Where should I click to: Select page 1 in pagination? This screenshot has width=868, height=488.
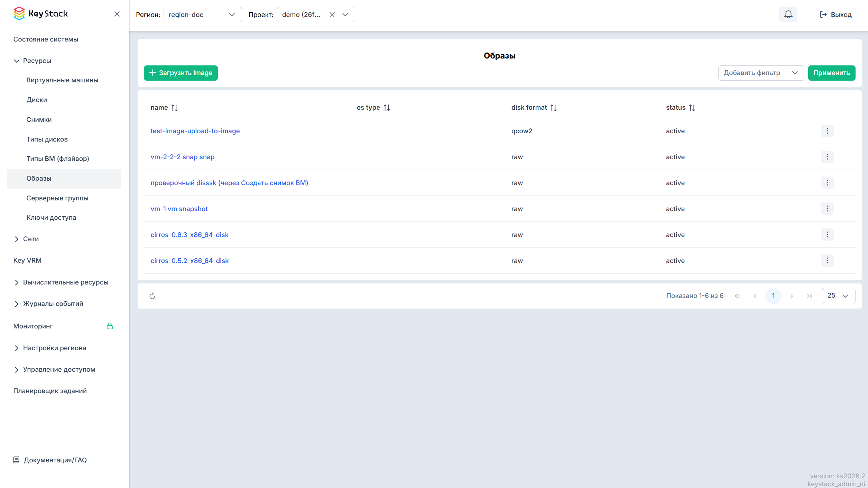tap(773, 296)
